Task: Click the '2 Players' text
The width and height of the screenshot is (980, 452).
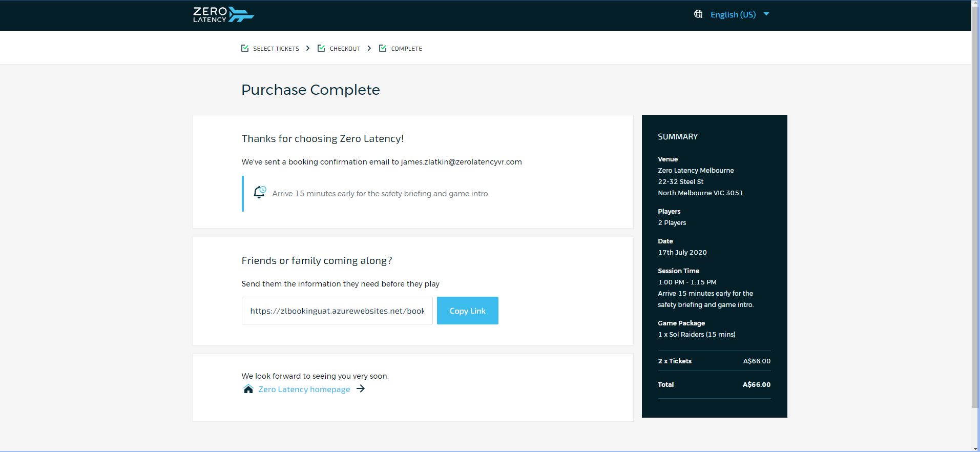Action: [672, 223]
